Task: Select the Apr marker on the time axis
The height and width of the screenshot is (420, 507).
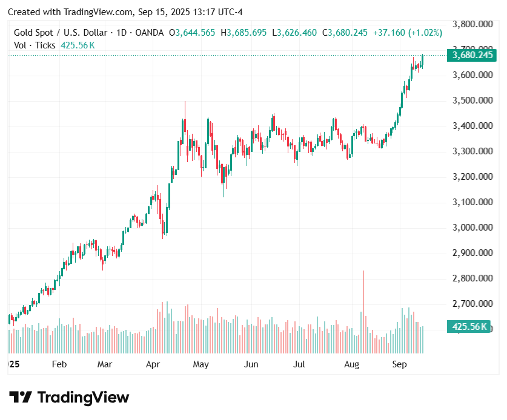Action: click(x=153, y=364)
